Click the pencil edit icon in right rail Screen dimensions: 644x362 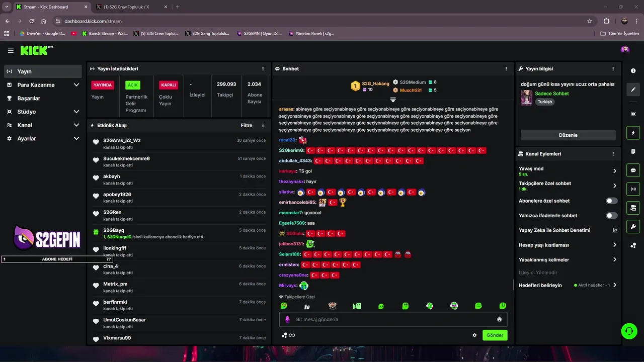point(633,89)
